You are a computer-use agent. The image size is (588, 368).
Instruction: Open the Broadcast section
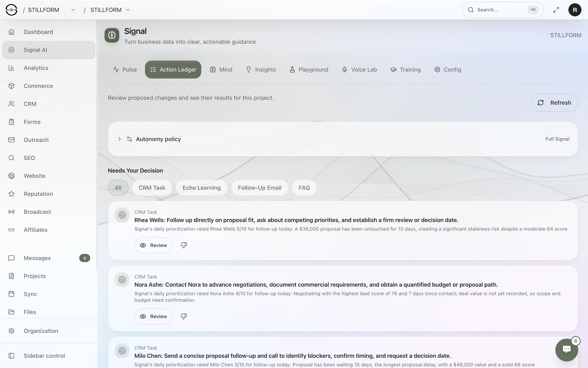point(49,212)
